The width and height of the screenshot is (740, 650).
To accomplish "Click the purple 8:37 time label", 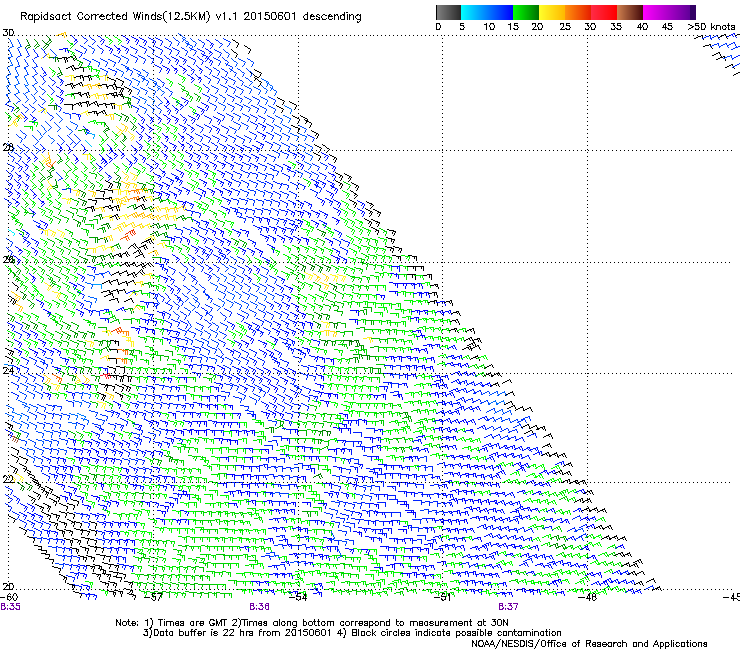I will click(x=508, y=607).
